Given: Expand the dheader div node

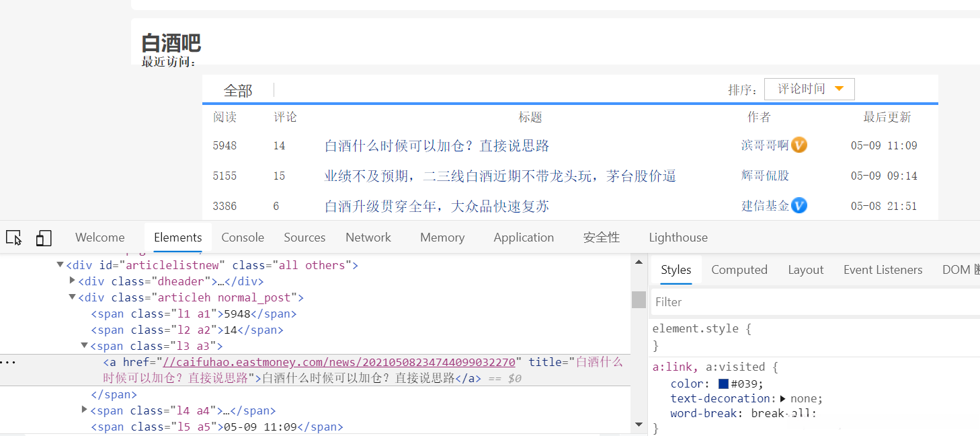Looking at the screenshot, I should pyautogui.click(x=73, y=281).
